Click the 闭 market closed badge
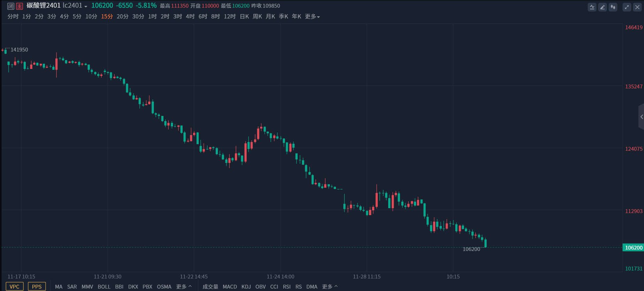This screenshot has height=291, width=644. click(x=11, y=6)
